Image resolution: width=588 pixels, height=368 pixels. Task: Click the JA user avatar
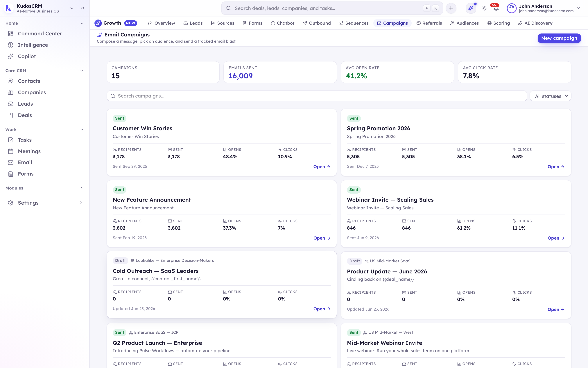(511, 8)
